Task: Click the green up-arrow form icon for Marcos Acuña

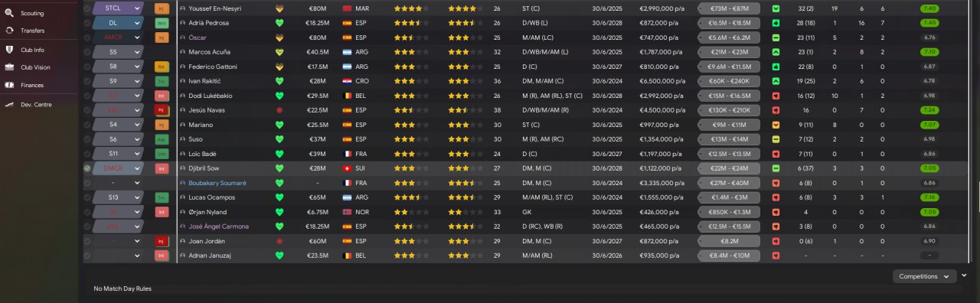Action: coord(776,52)
